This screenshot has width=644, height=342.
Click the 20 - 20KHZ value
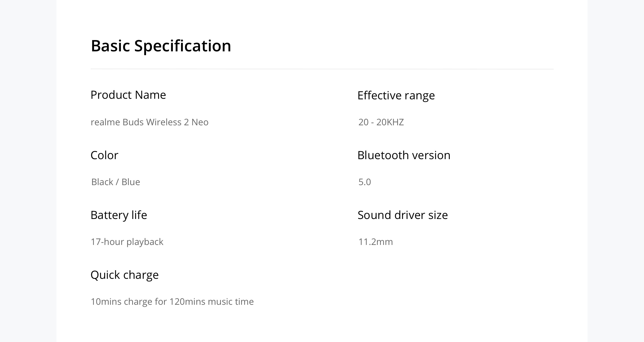pos(381,122)
